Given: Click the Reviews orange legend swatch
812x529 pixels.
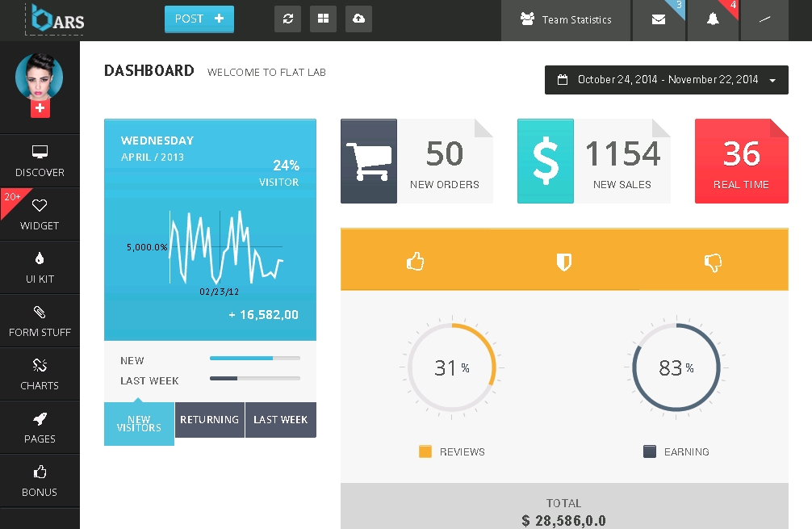Looking at the screenshot, I should (x=425, y=451).
